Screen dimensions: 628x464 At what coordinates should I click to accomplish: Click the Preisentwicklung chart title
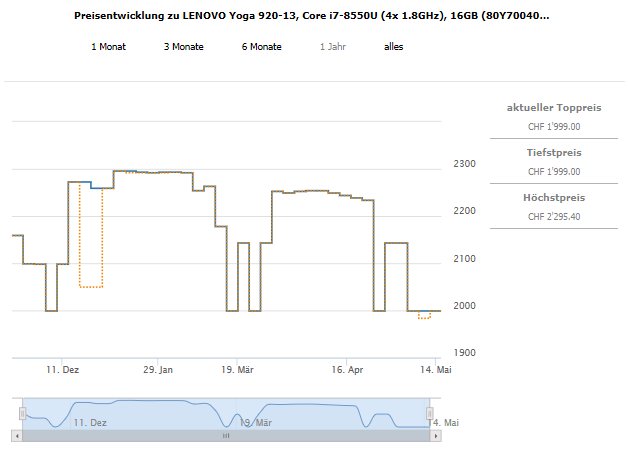coord(313,17)
